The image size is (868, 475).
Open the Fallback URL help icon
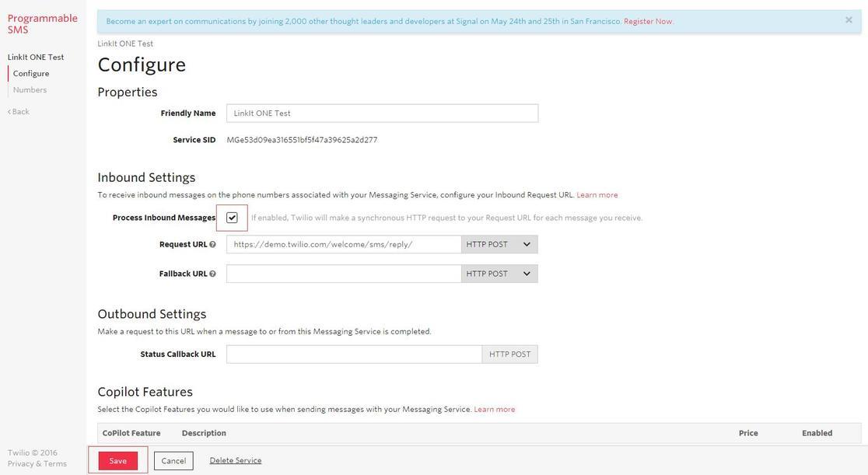pos(212,274)
